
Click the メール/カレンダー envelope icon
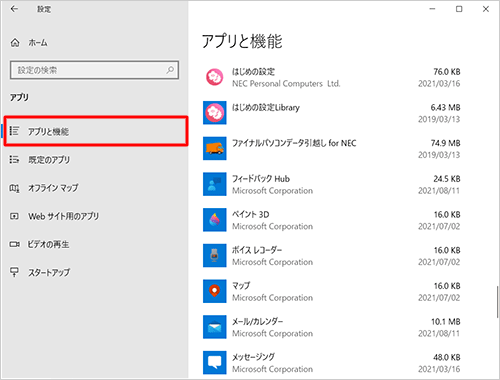pos(215,327)
